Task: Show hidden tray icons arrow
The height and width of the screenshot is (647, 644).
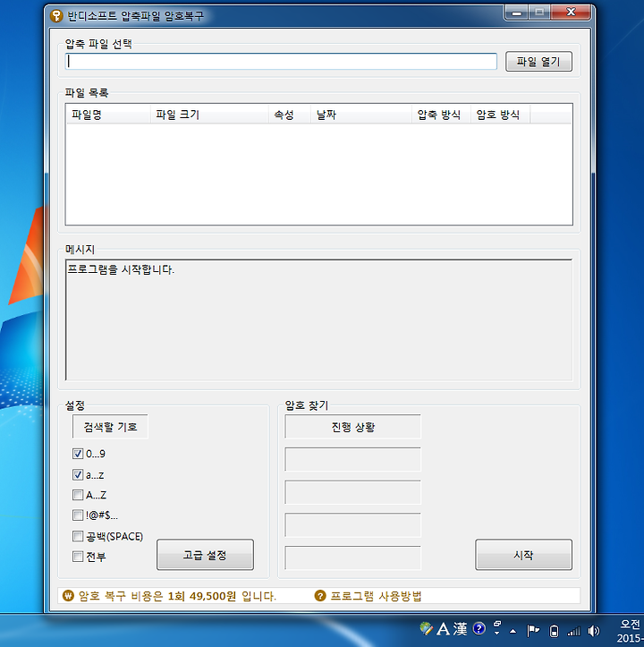Action: pos(513,631)
